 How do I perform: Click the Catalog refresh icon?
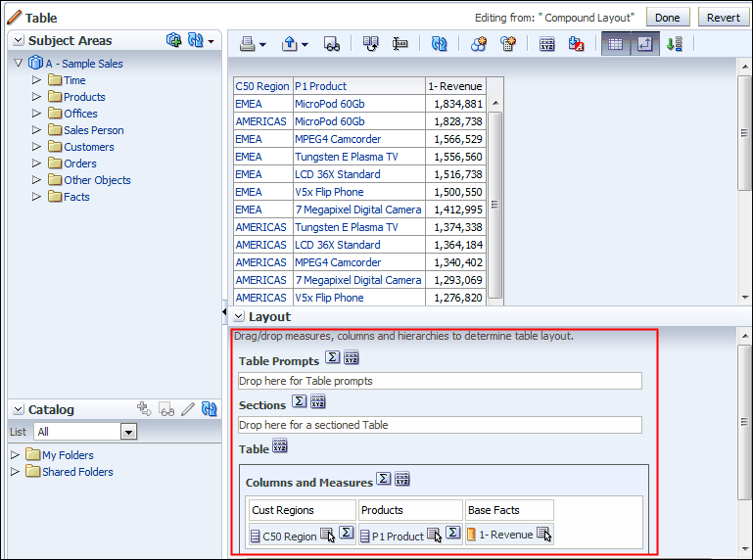[x=209, y=408]
